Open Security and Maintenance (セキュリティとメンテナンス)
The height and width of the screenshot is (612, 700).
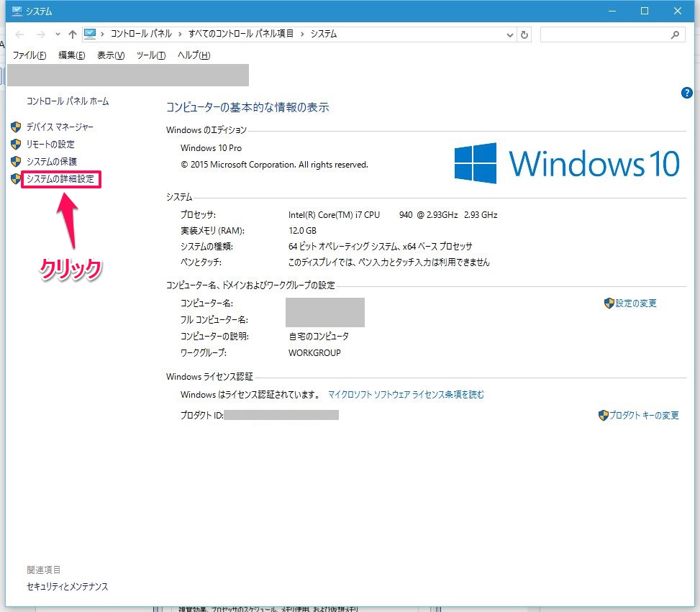[68, 587]
